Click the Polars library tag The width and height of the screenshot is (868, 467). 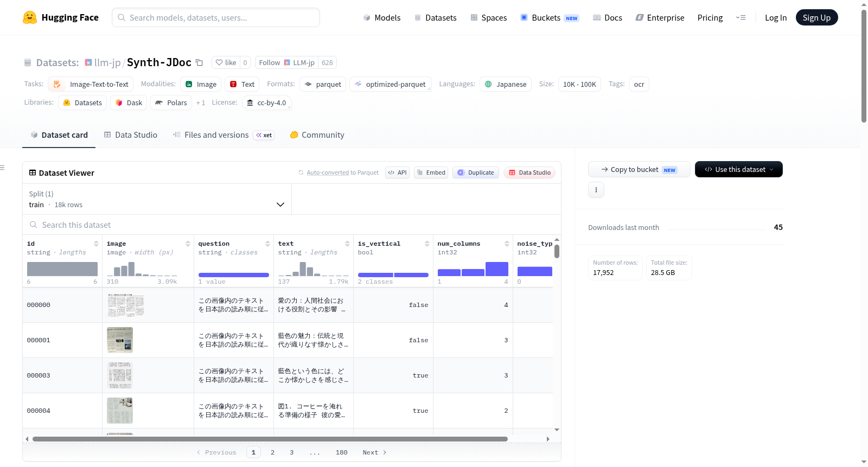point(171,103)
